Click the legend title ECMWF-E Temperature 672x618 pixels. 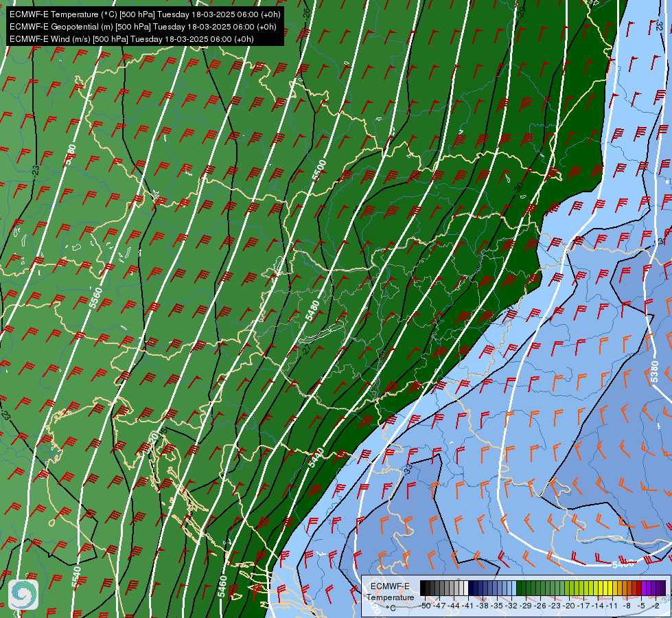tap(390, 592)
